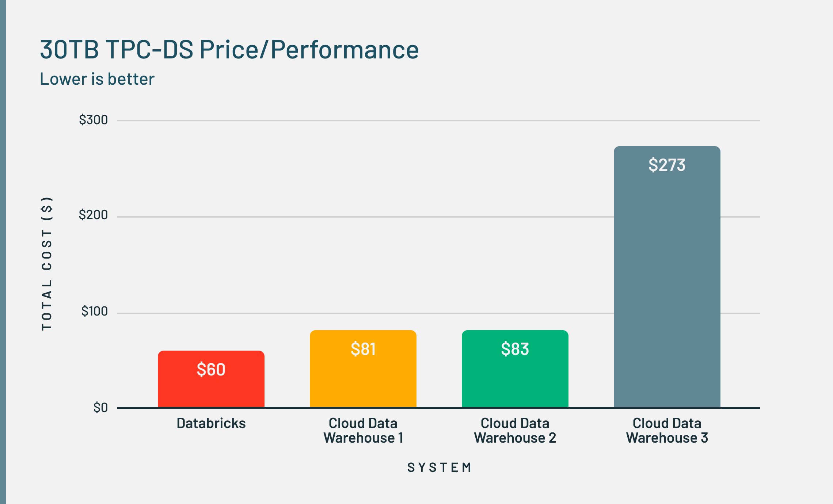The image size is (833, 504).
Task: Select the Cloud Data Warehouse 3 axis label
Action: 667,431
